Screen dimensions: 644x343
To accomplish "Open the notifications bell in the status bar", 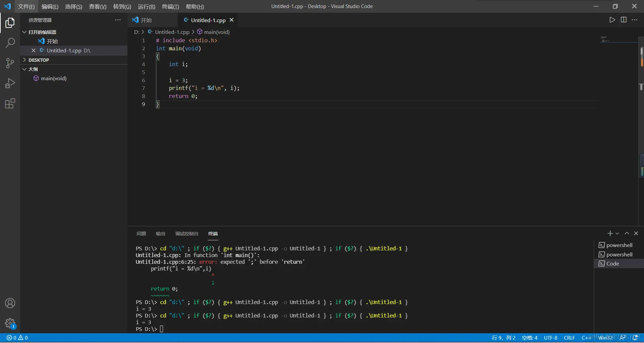I will point(635,338).
